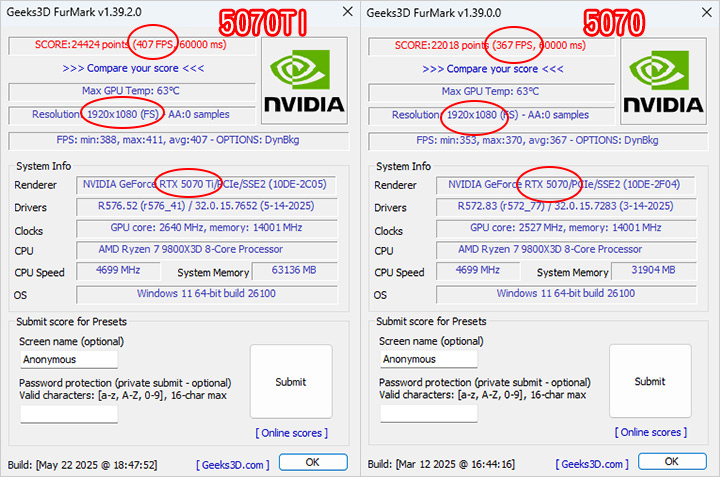Click the R576.52 drivers field
This screenshot has height=477, width=720.
click(207, 206)
